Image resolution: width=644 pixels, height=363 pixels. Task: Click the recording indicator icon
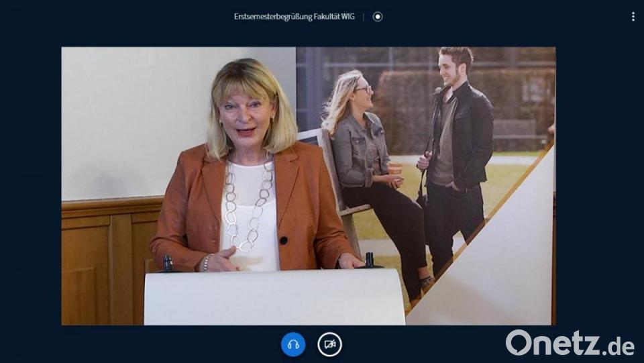(378, 17)
